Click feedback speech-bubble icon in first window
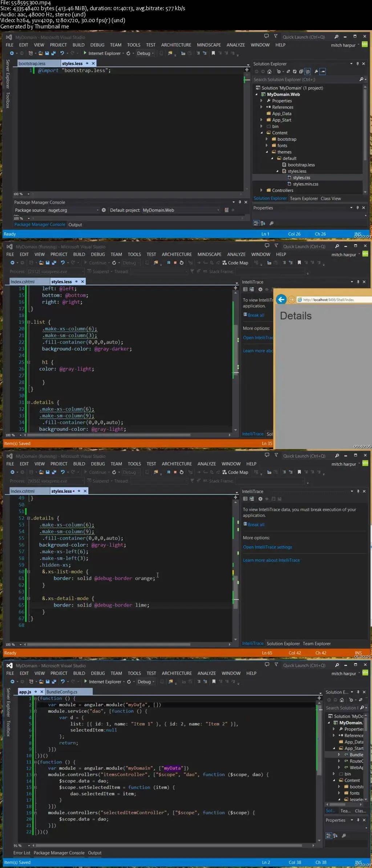Screen dimensions: 372x868 point(266,36)
